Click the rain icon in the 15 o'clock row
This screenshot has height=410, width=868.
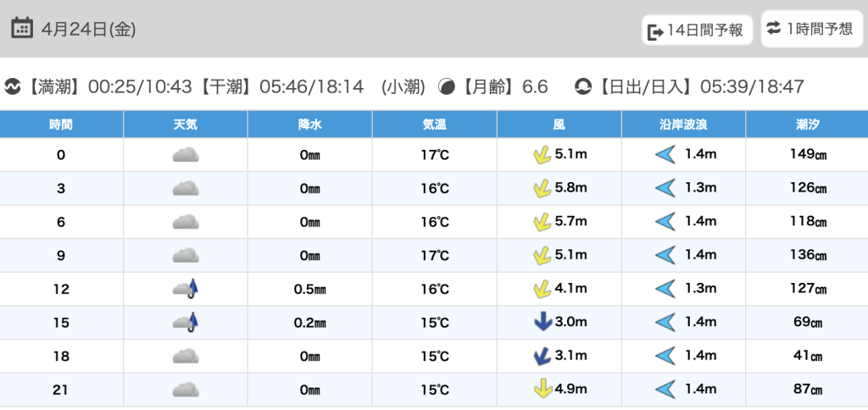point(186,323)
